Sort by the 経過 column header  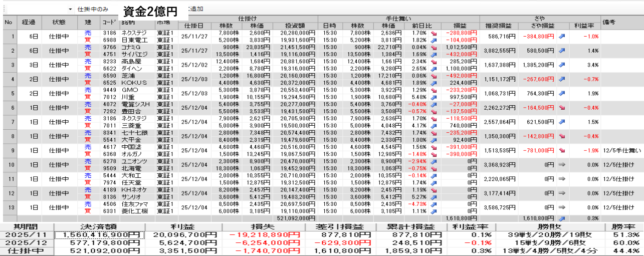[29, 23]
